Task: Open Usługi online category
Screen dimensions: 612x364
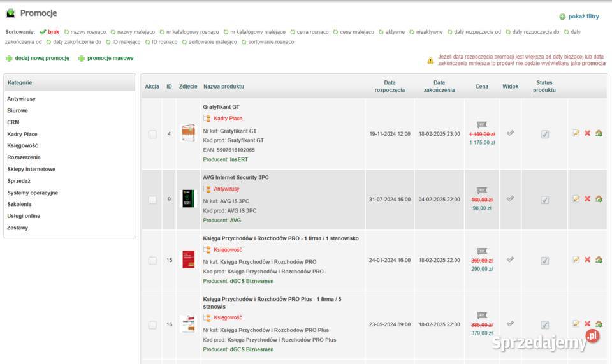Action: pyautogui.click(x=24, y=215)
